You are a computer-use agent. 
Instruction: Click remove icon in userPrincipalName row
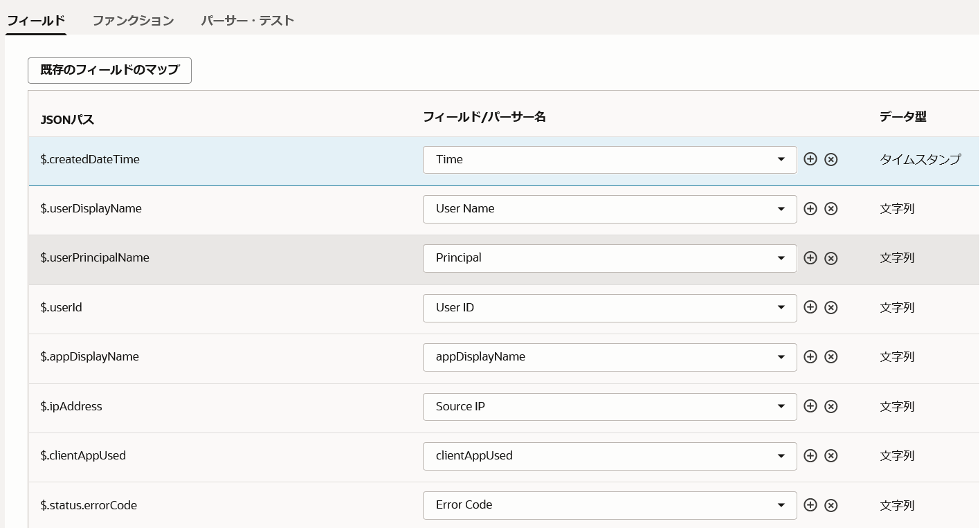(831, 257)
